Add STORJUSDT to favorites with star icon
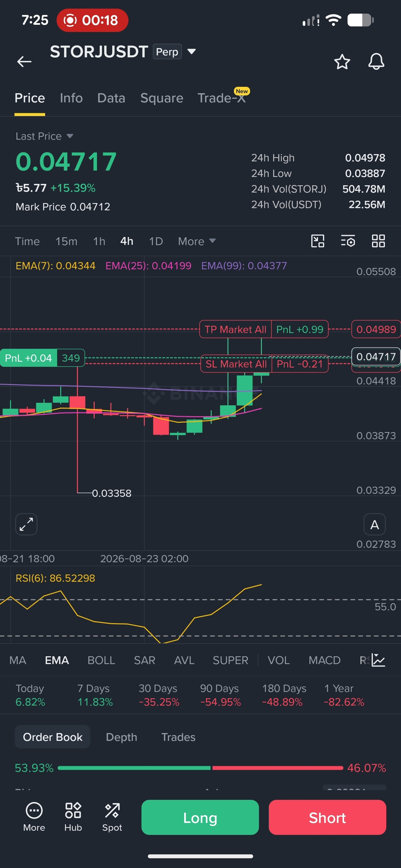 pos(342,62)
